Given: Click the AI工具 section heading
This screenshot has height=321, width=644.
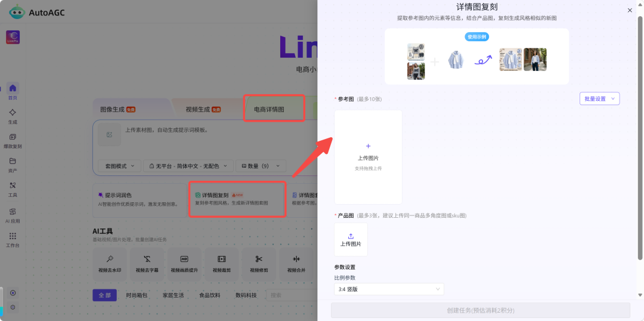Looking at the screenshot, I should pyautogui.click(x=103, y=232).
